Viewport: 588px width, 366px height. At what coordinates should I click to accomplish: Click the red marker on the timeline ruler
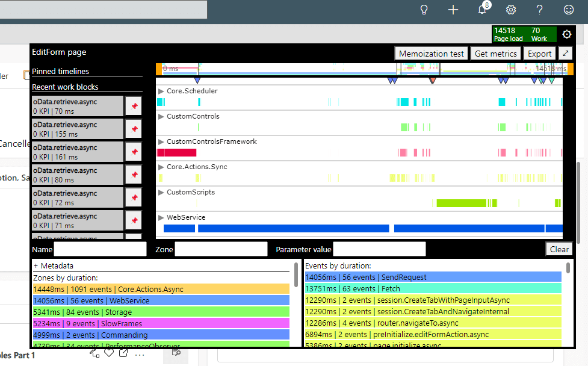(x=432, y=80)
